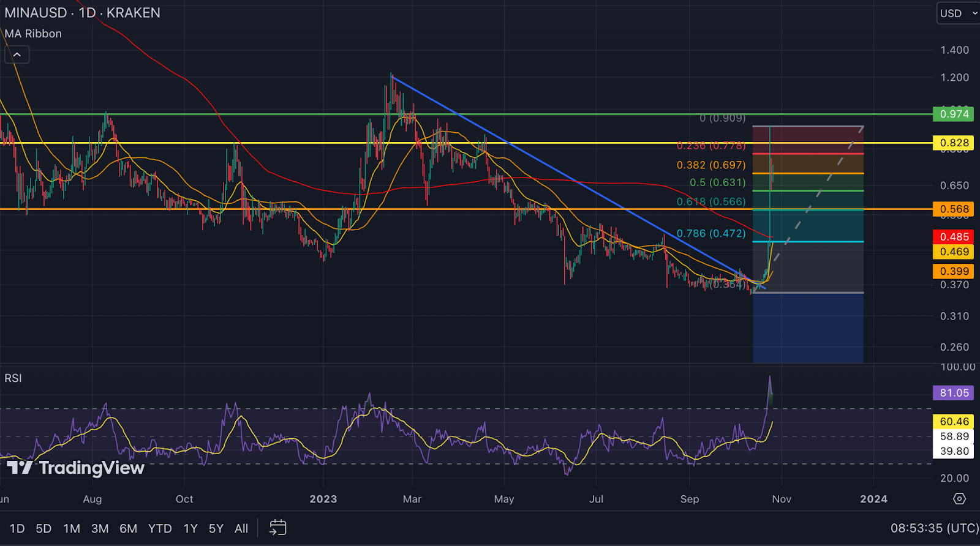The height and width of the screenshot is (546, 980).
Task: Choose the 6M time range
Action: click(128, 528)
